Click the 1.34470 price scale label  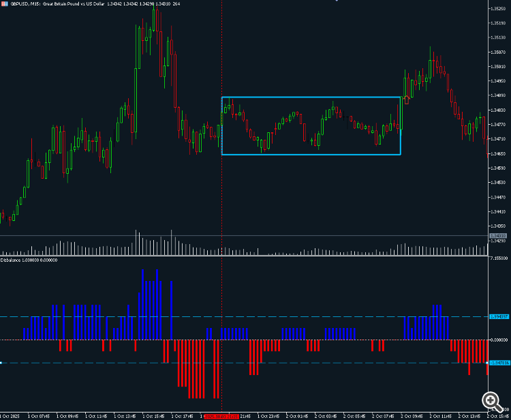pos(498,197)
